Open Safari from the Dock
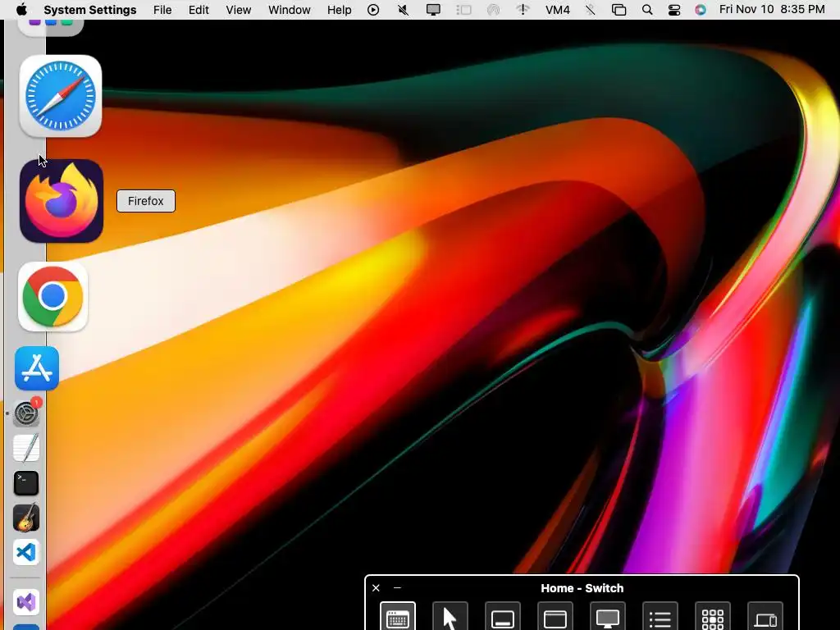The height and width of the screenshot is (630, 840). [x=61, y=96]
